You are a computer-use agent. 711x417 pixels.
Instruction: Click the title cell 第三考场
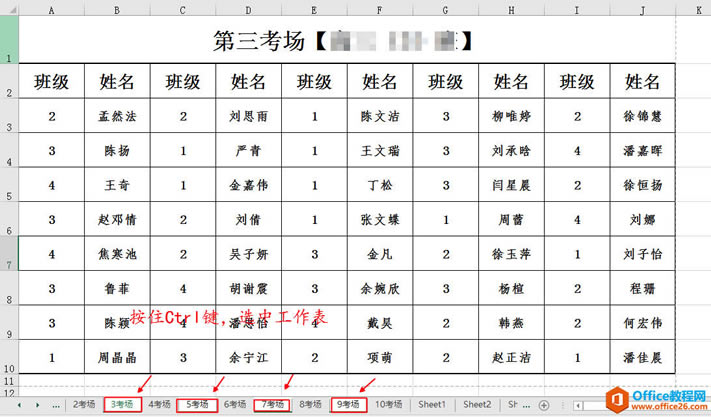coord(347,40)
